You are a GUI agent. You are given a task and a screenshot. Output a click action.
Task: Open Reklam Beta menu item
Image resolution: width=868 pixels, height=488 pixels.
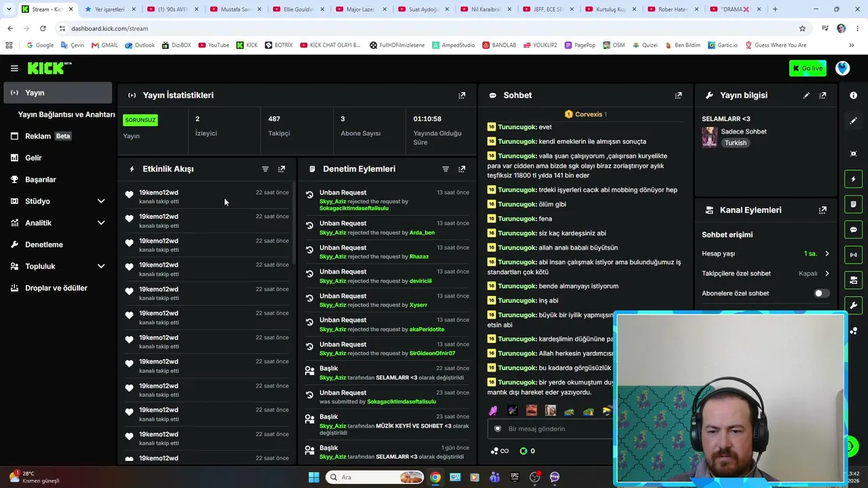pyautogui.click(x=58, y=136)
